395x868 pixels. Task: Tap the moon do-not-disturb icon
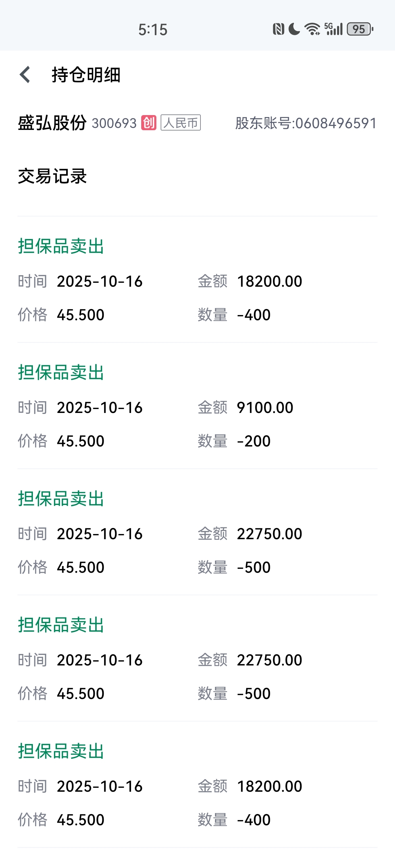pos(294,29)
